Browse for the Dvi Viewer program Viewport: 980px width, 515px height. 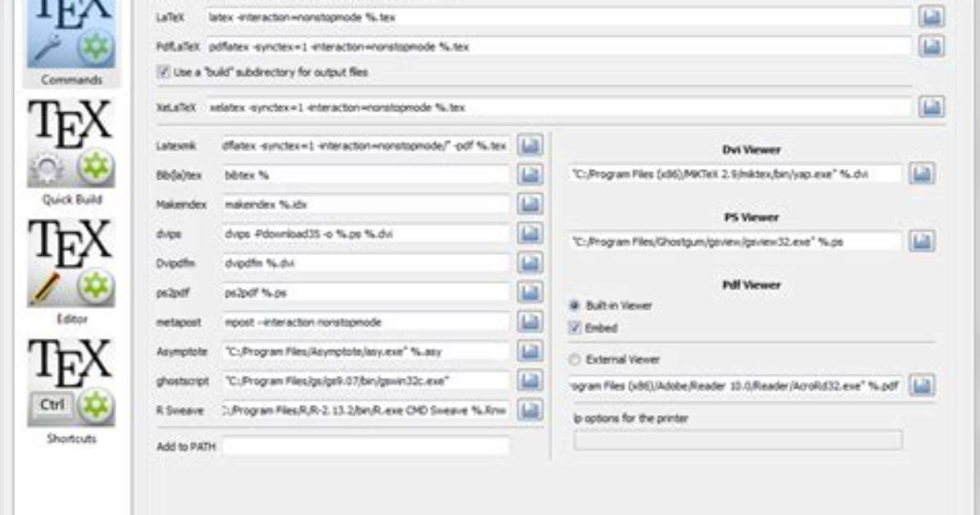pyautogui.click(x=922, y=174)
